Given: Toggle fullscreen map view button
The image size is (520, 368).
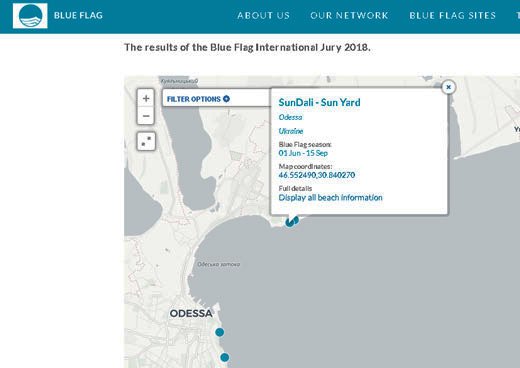Looking at the screenshot, I should [x=146, y=141].
